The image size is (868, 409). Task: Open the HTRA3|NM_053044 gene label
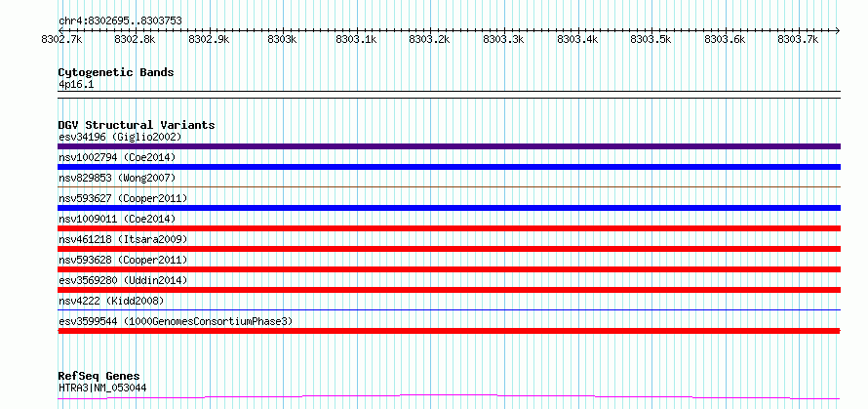(x=102, y=388)
